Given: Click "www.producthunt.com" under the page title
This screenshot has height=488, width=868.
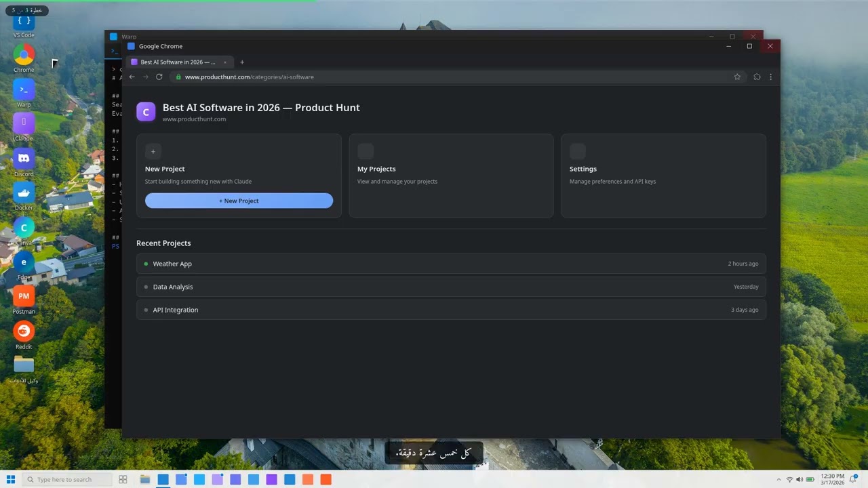Looking at the screenshot, I should pyautogui.click(x=194, y=119).
